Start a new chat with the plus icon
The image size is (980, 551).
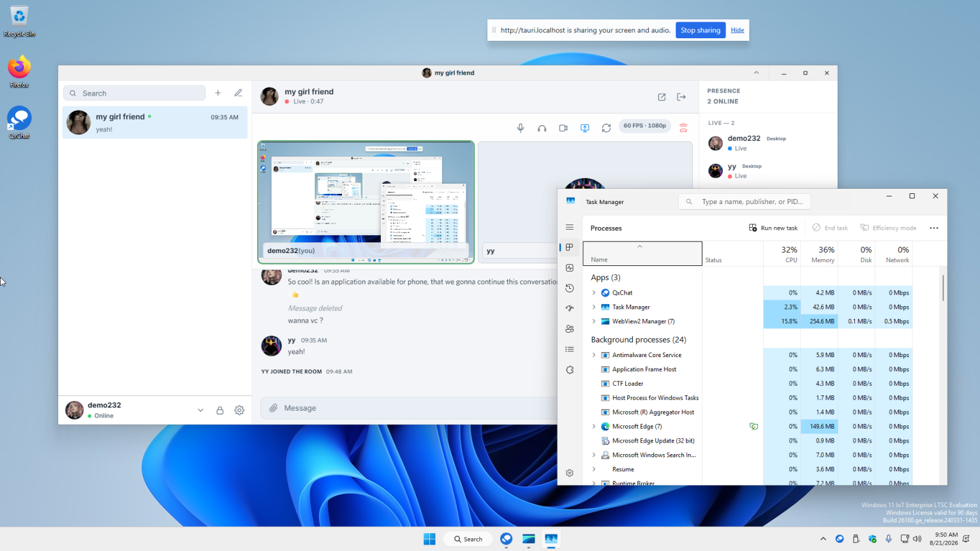(218, 93)
